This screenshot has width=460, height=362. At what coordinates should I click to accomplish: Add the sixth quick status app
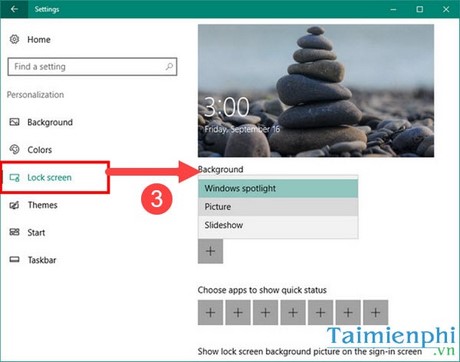point(348,312)
